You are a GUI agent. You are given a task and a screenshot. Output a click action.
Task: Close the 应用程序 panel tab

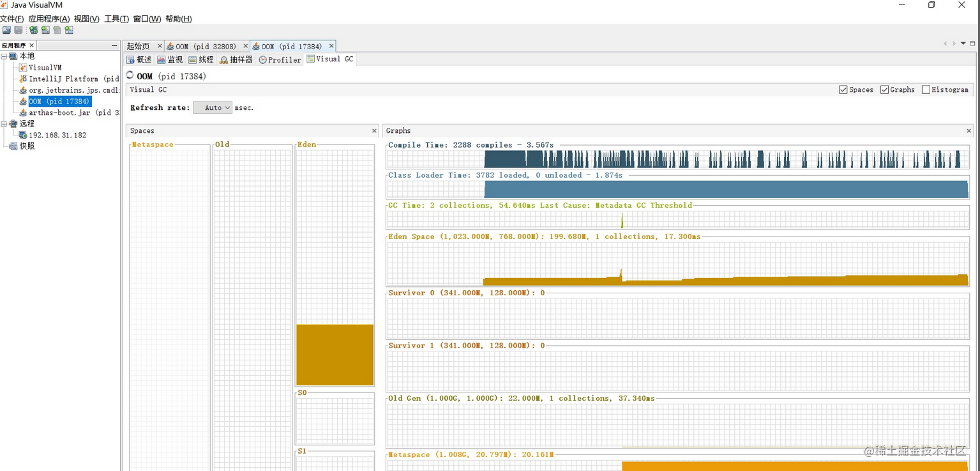31,45
